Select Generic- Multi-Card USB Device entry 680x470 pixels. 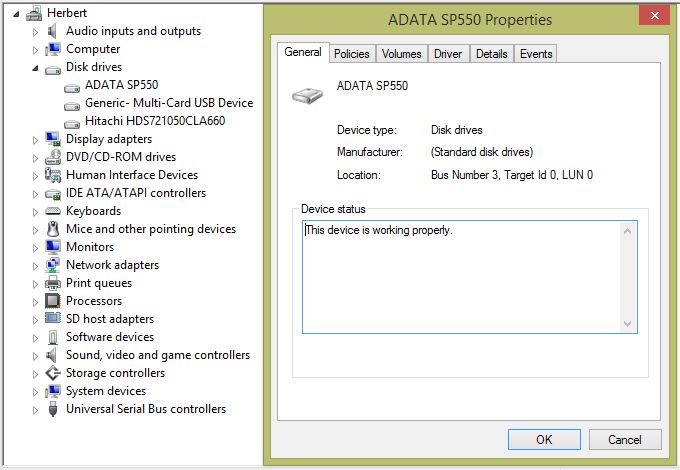coord(169,103)
